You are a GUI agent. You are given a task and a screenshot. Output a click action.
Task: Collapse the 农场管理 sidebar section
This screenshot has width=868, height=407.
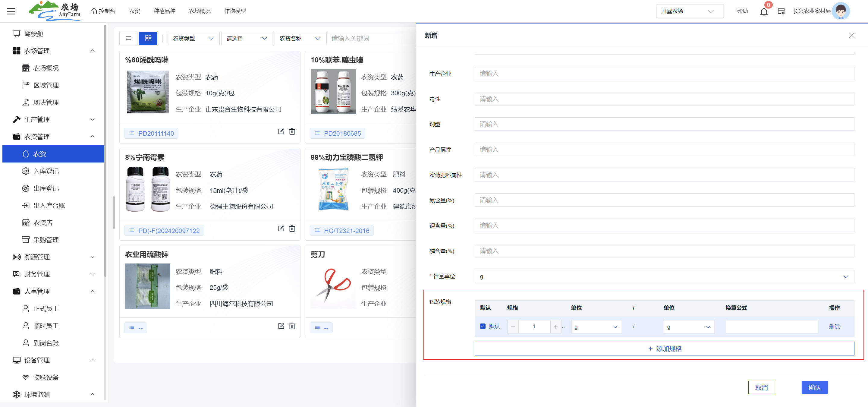tap(92, 51)
